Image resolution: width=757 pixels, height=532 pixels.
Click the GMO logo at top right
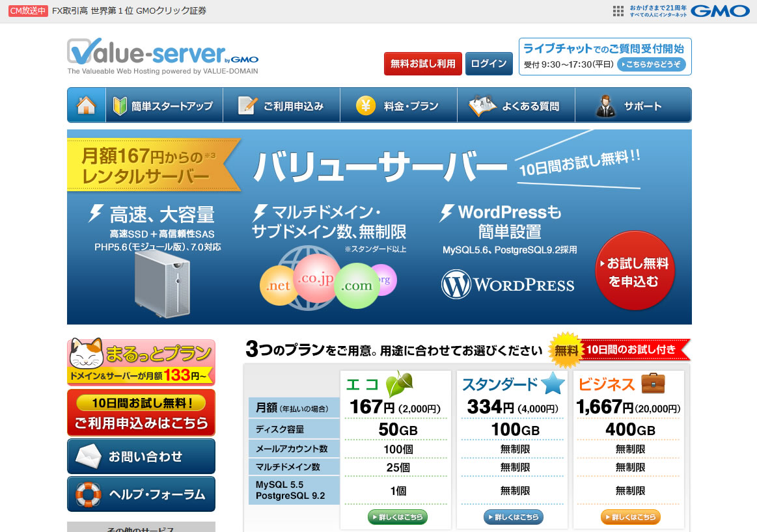[721, 11]
